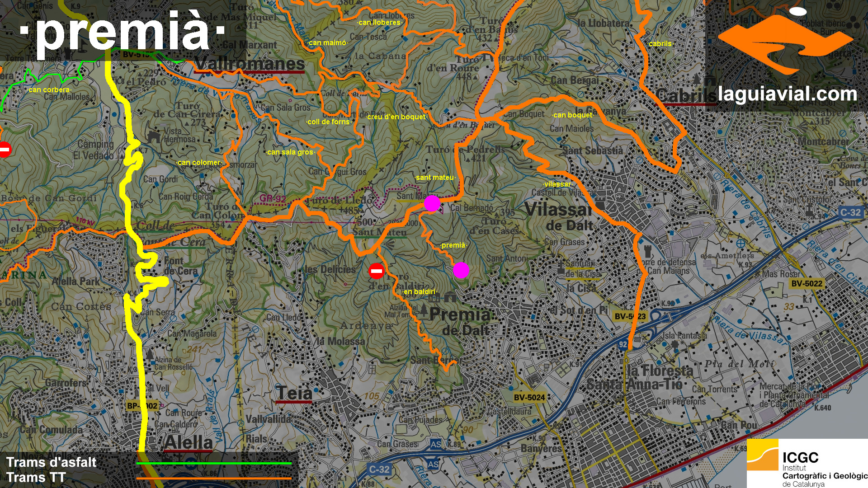Click the orange Trams TT legend line

(214, 478)
